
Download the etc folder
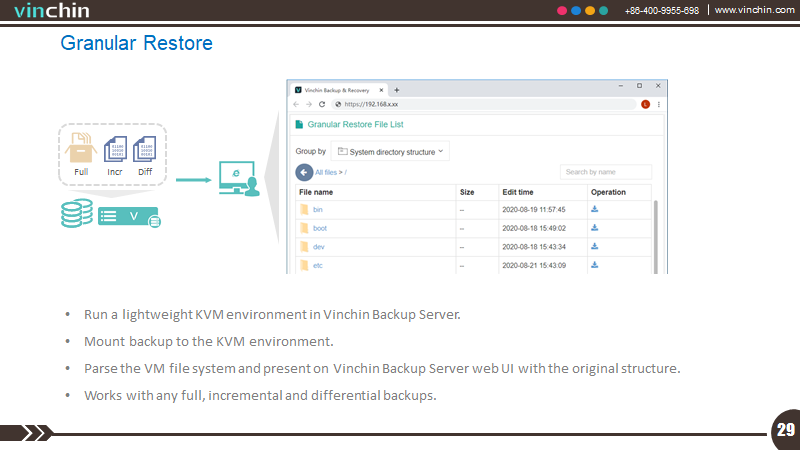click(594, 265)
